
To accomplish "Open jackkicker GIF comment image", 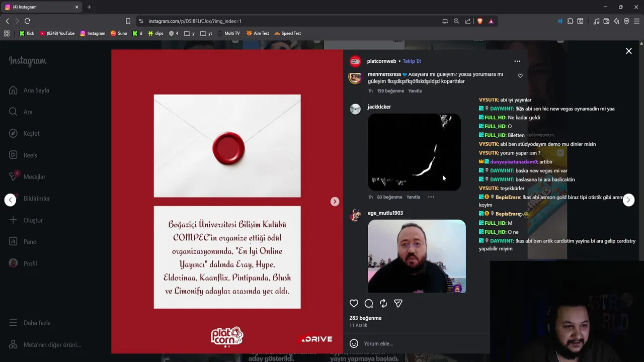I will click(x=414, y=152).
